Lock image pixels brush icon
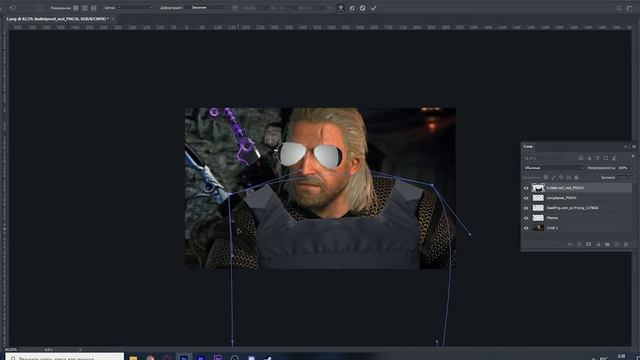 tap(553, 178)
